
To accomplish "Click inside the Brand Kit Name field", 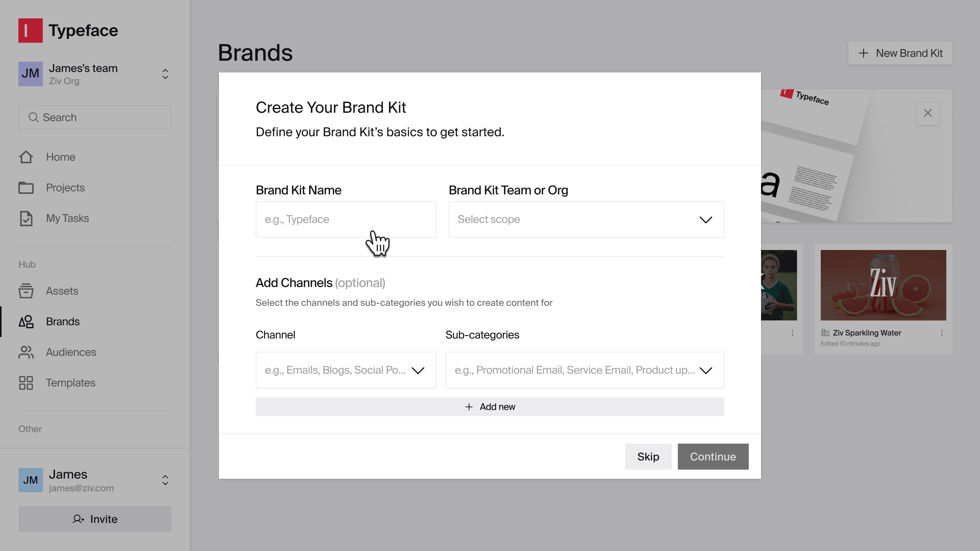I will [x=346, y=219].
